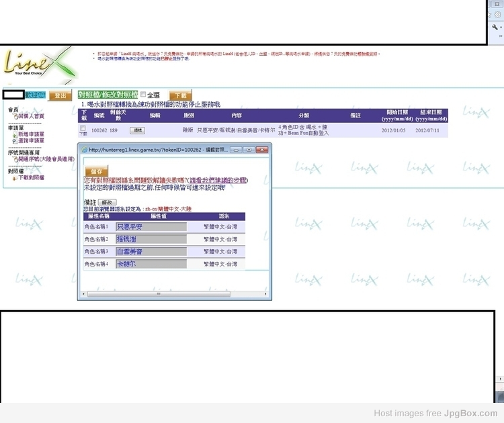
Task: Open the browser wrench tools menu
Action: pyautogui.click(x=495, y=27)
